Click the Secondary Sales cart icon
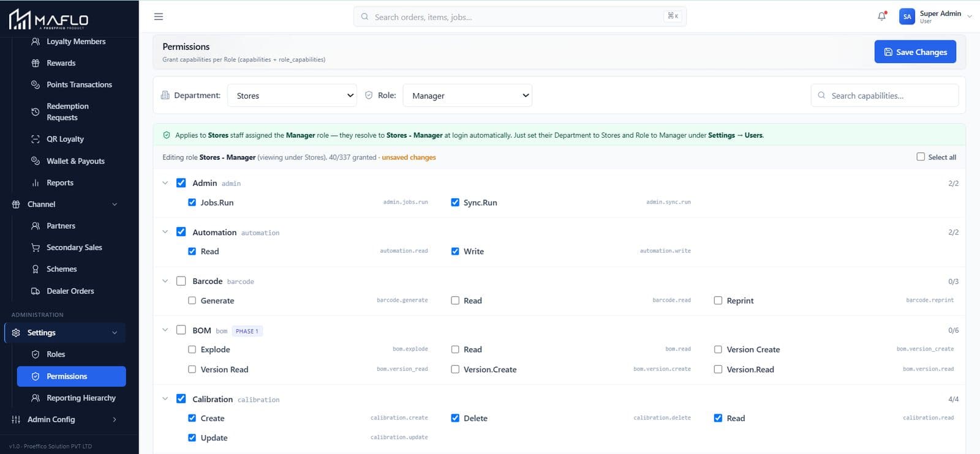Image resolution: width=980 pixels, height=454 pixels. 36,247
